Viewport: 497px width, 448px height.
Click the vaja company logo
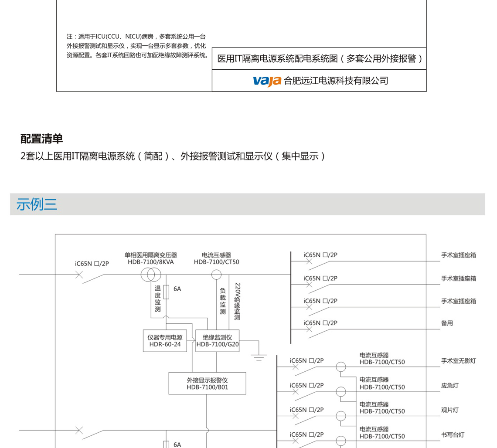267,81
